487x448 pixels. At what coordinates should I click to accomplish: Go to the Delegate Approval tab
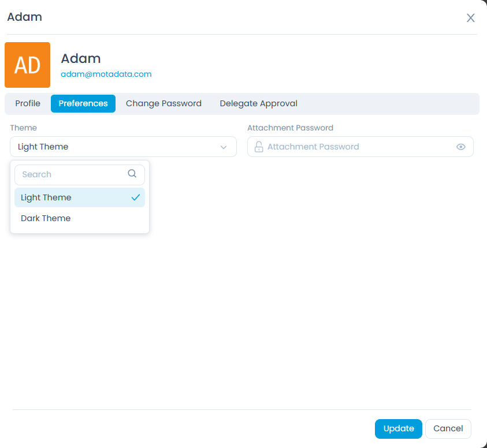click(x=258, y=104)
